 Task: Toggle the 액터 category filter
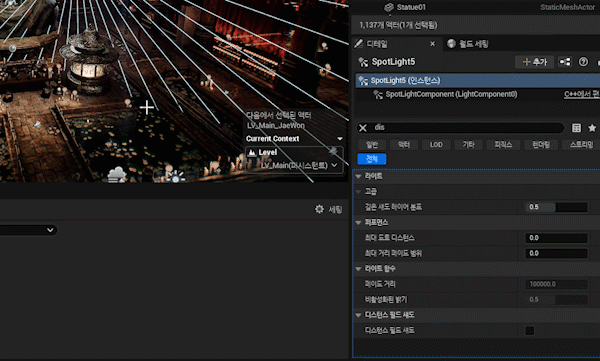(404, 144)
